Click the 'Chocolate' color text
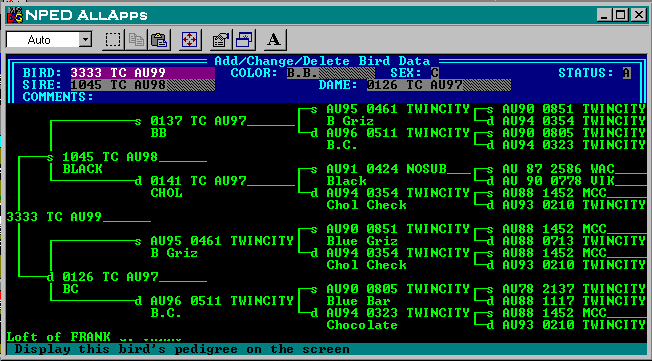Viewport: 652px width, 361px height. 362,325
